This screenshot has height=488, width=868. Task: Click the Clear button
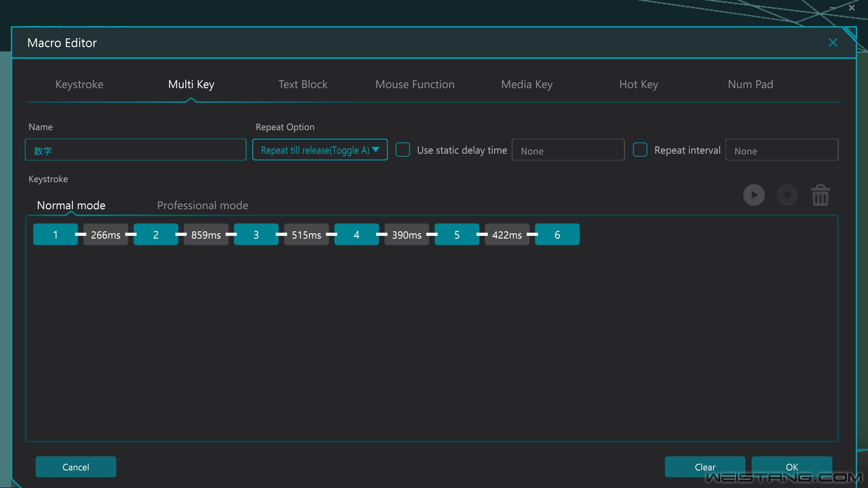(705, 467)
